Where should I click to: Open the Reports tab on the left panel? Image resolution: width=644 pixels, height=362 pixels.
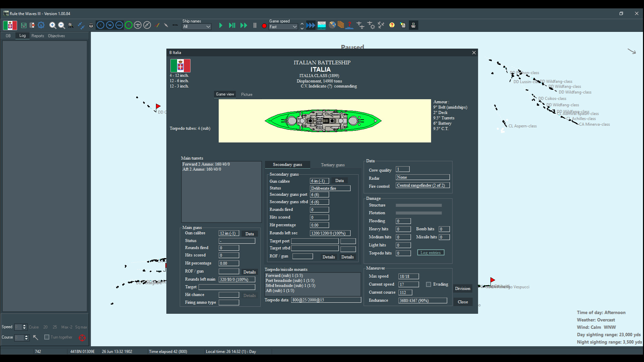click(x=38, y=36)
